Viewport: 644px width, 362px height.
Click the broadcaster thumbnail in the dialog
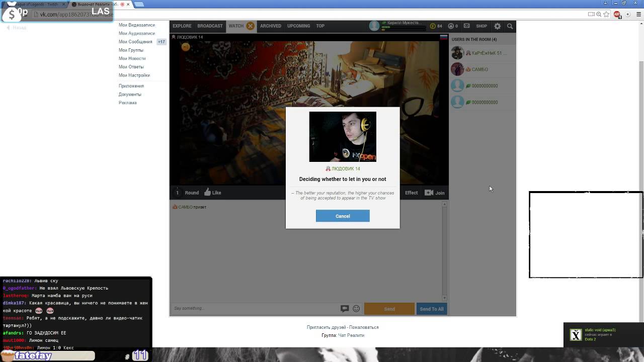point(343,137)
